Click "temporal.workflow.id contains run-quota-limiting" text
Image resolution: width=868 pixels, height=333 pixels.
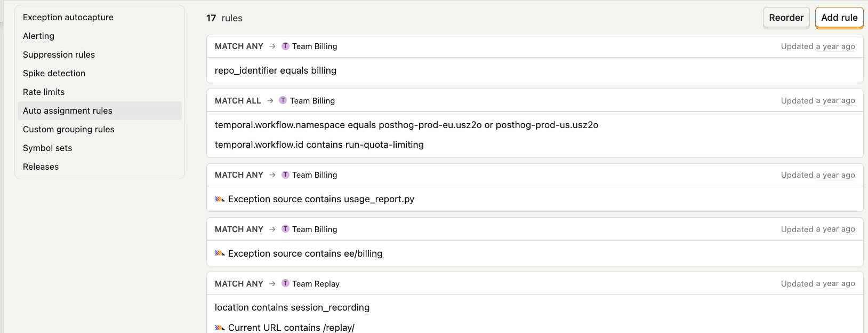[x=319, y=145]
